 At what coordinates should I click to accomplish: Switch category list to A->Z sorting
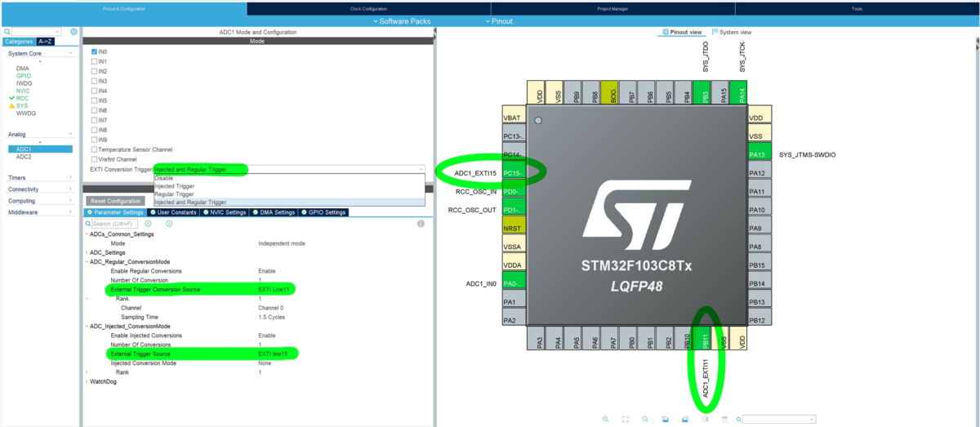point(47,41)
